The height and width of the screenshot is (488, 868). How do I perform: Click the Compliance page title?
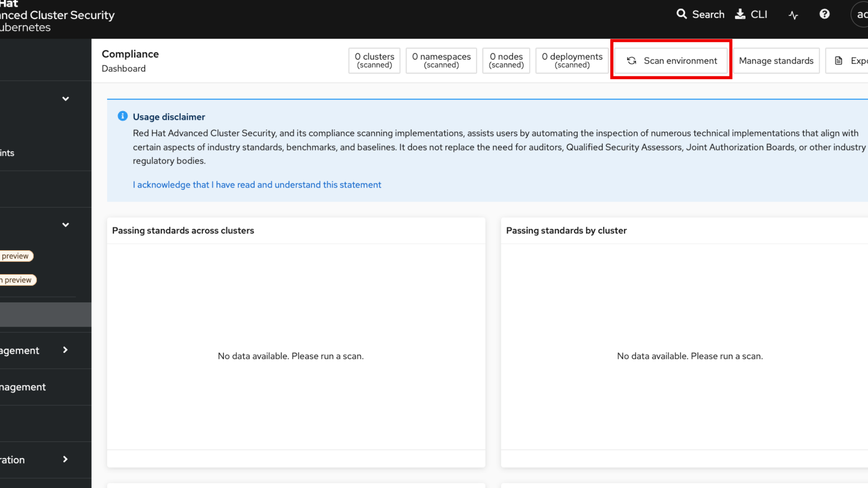coord(130,54)
